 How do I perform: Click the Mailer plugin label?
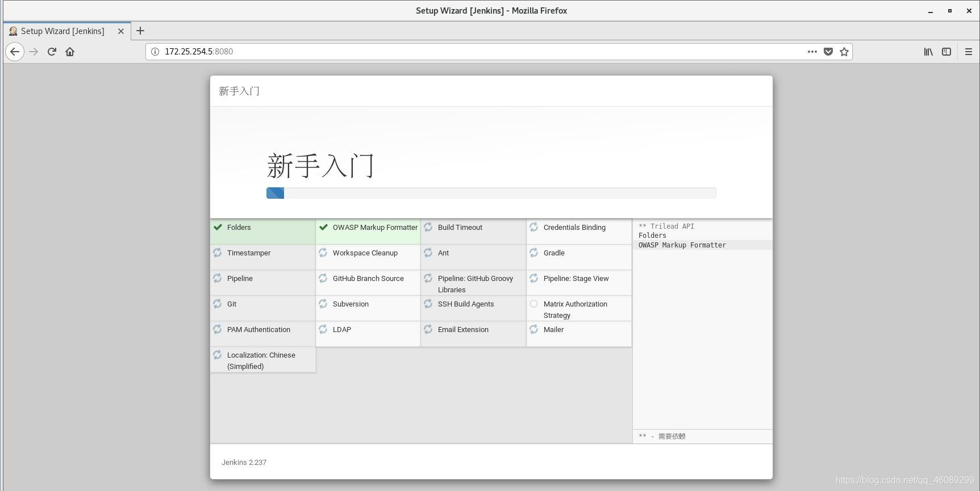click(x=553, y=330)
